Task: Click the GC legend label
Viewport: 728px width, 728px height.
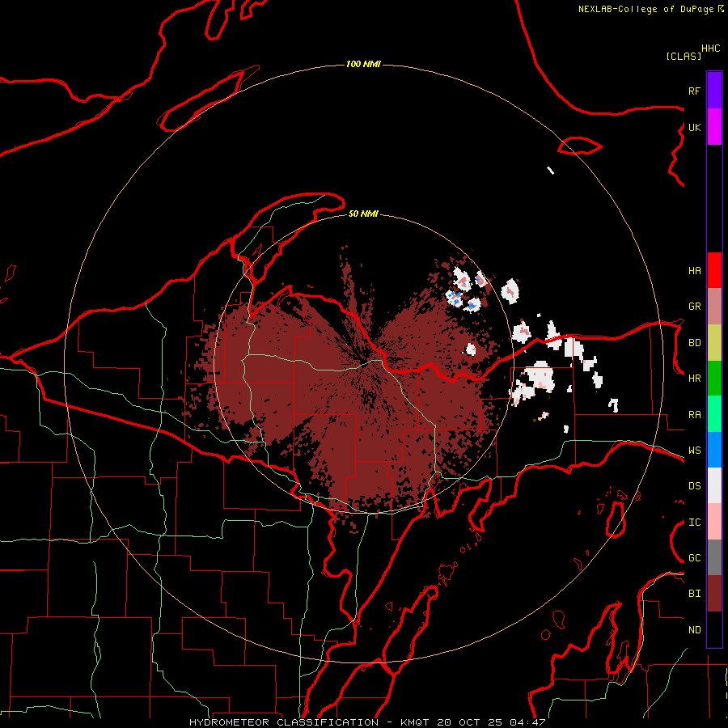Action: point(694,558)
